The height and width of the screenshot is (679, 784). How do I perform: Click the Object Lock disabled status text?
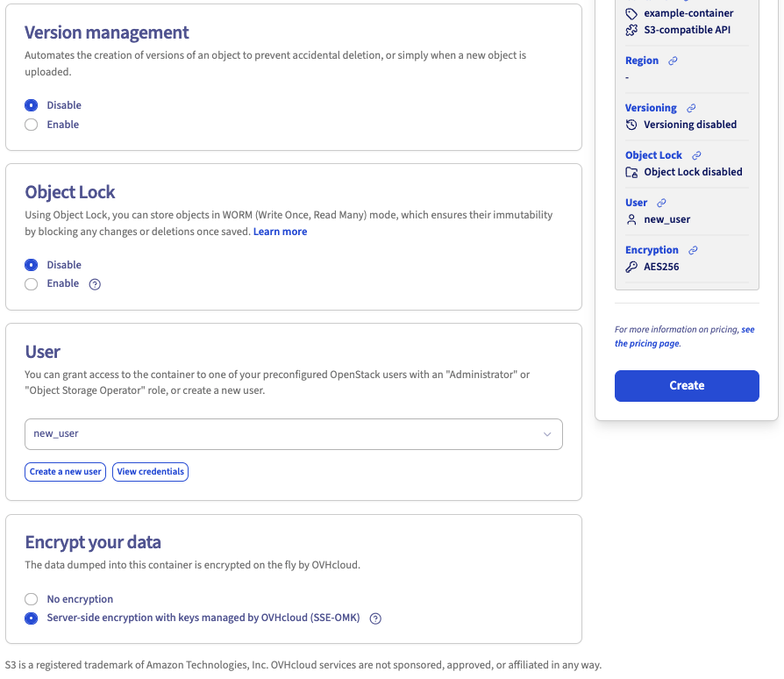[x=693, y=172]
